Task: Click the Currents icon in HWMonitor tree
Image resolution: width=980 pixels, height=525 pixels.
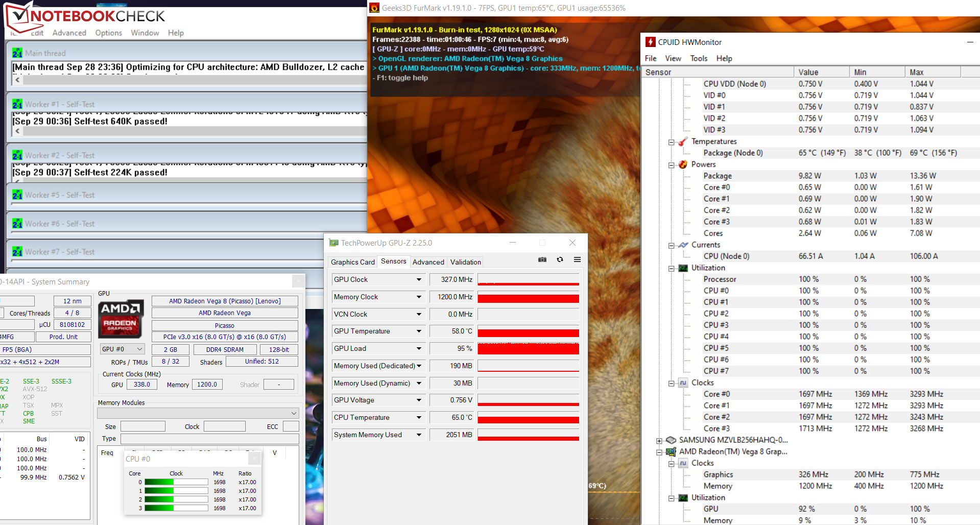Action: click(x=683, y=245)
